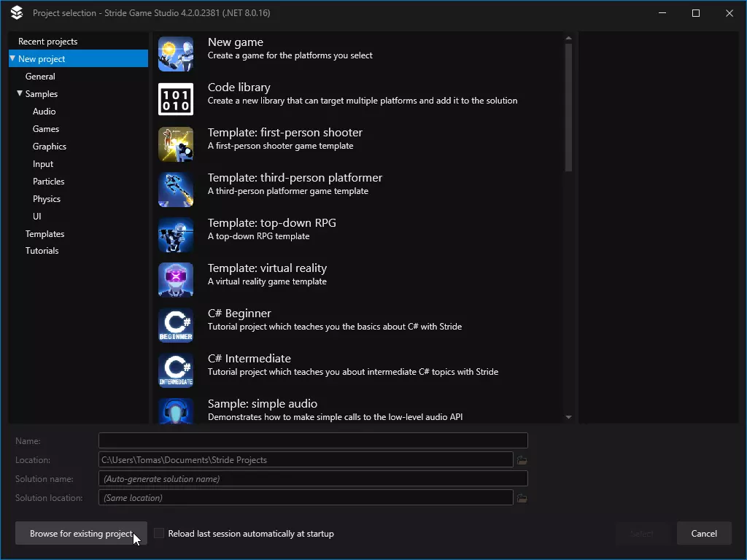Select the Particles samples category
747x560 pixels.
[x=48, y=182]
